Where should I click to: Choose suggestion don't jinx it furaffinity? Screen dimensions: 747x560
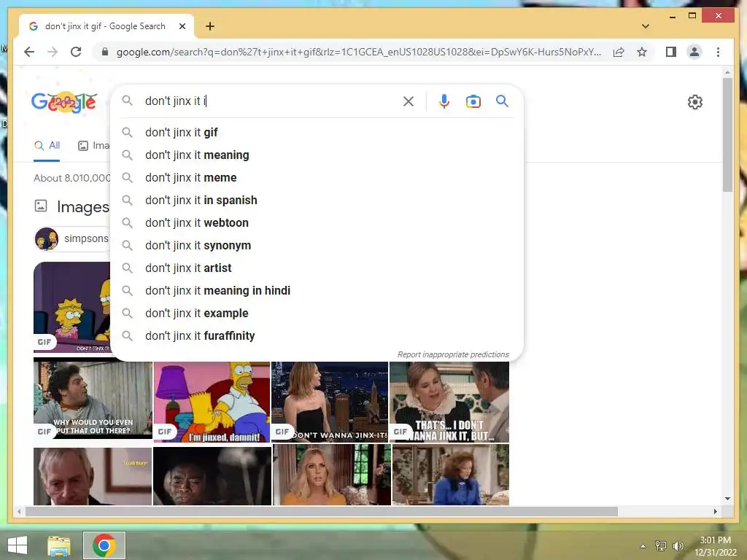click(x=317, y=336)
